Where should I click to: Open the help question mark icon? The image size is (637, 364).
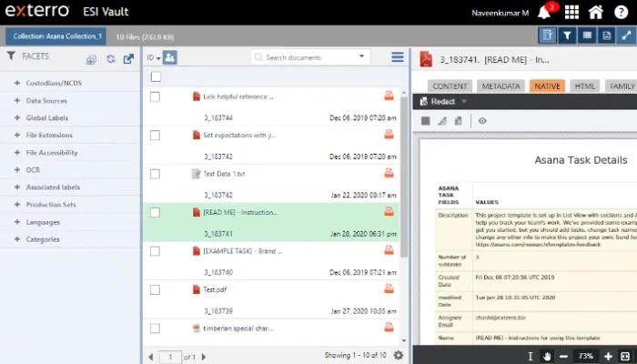tap(621, 13)
